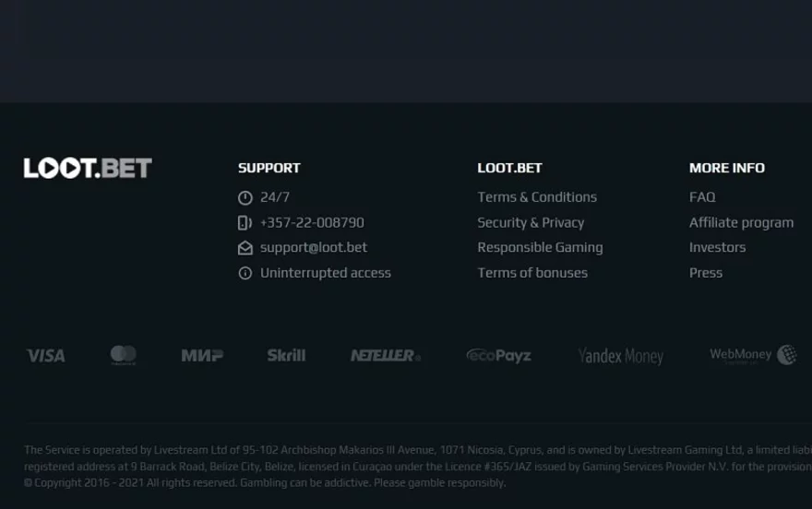This screenshot has width=812, height=509.
Task: Open Terms of bonuses link
Action: (x=532, y=273)
